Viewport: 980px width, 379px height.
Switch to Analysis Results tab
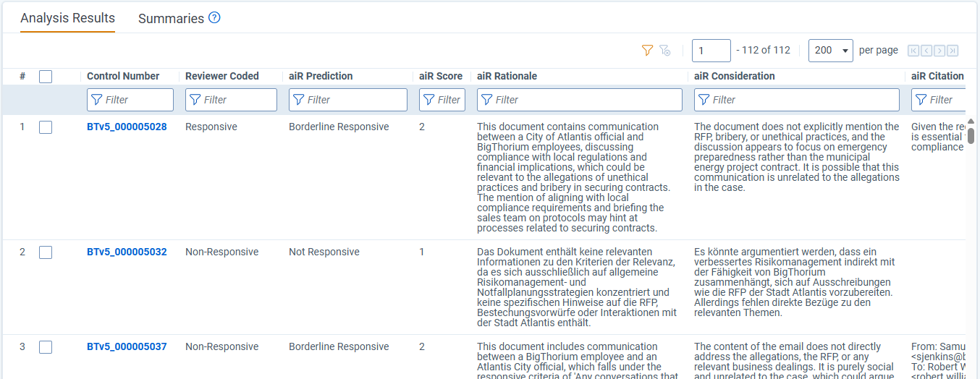[x=67, y=18]
